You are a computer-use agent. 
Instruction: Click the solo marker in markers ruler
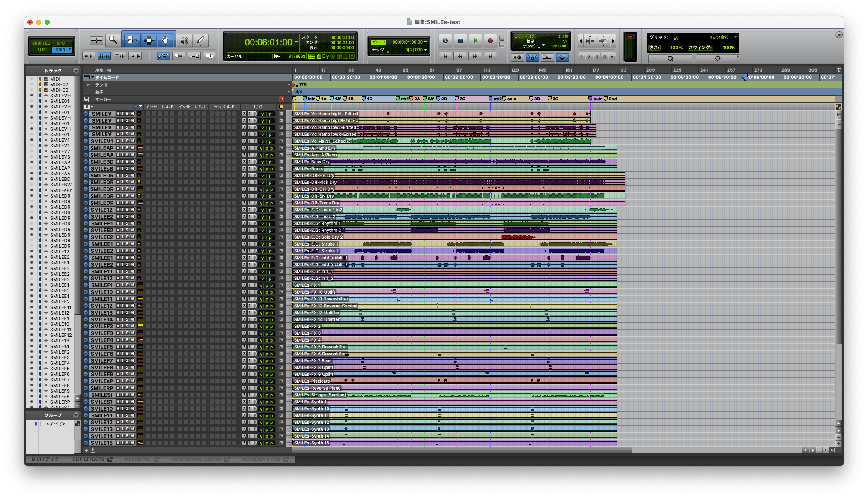tap(509, 99)
